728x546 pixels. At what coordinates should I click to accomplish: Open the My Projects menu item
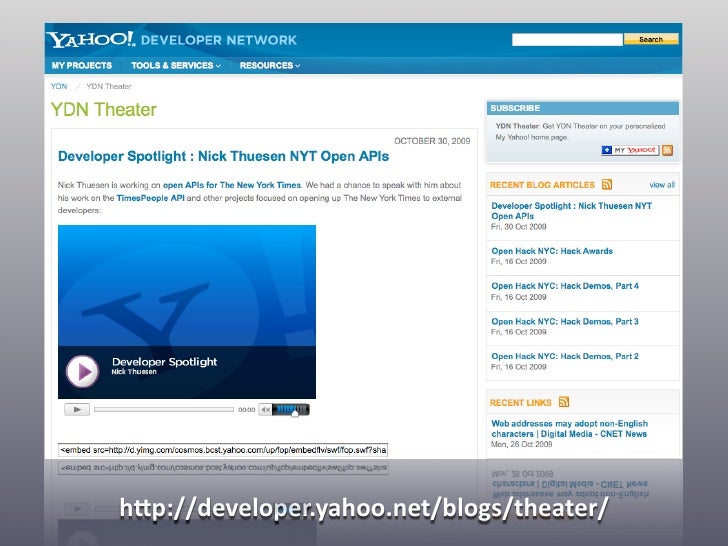pos(82,65)
